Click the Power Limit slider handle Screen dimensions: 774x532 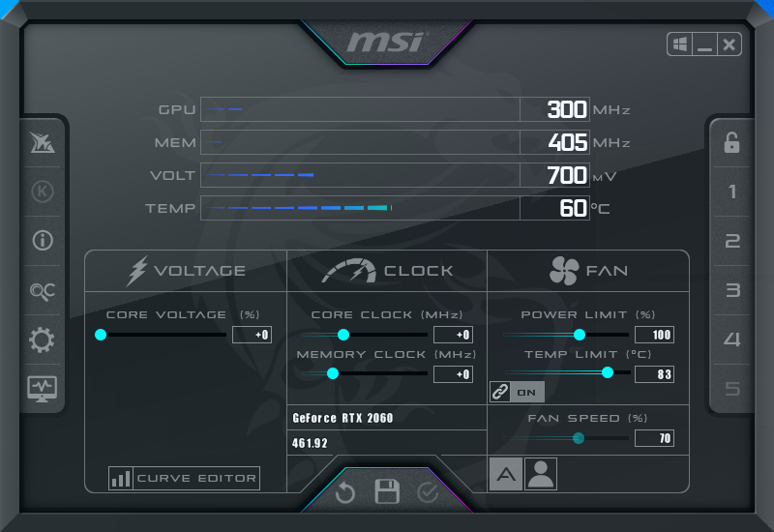pos(580,335)
